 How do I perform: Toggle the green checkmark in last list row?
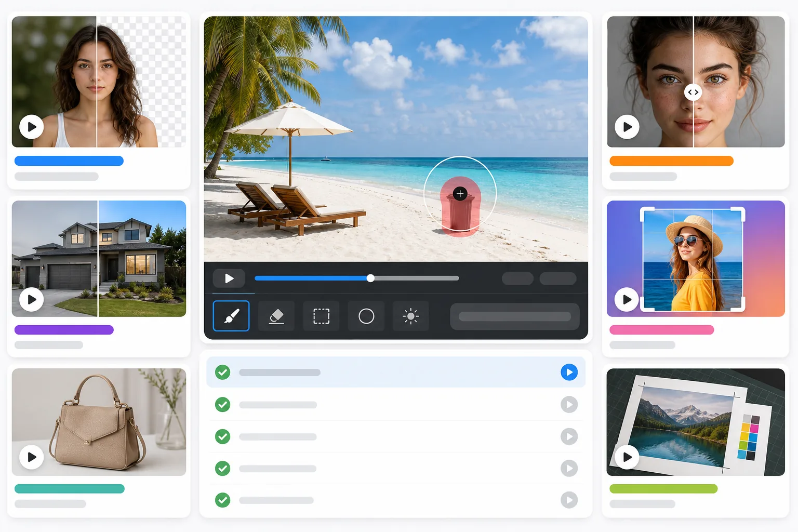coord(223,500)
